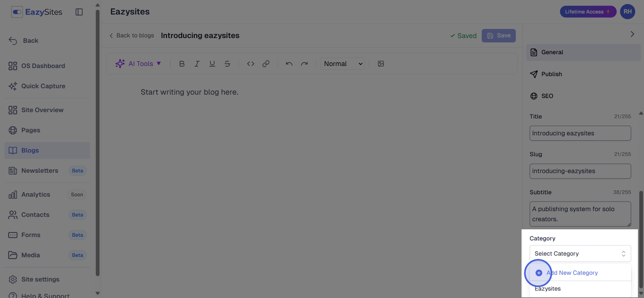Open Pages section

pos(47,130)
